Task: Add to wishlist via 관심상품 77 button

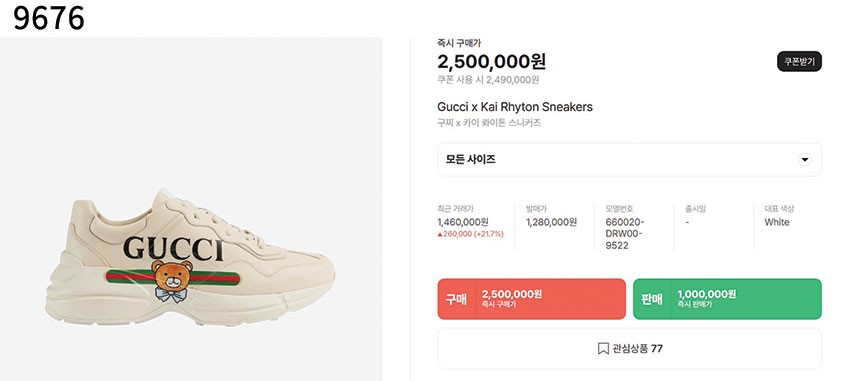Action: pyautogui.click(x=630, y=349)
